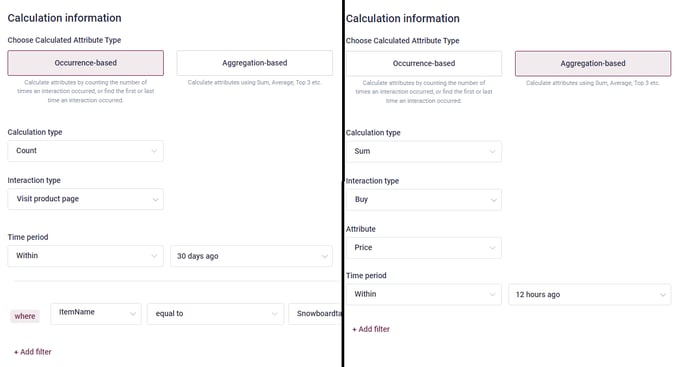Open the Price attribute dropdown
This screenshot has height=367, width=688.
point(424,248)
